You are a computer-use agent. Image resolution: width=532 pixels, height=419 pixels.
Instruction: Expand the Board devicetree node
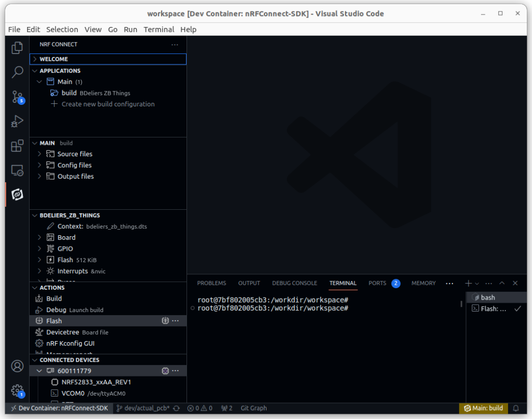click(x=39, y=237)
